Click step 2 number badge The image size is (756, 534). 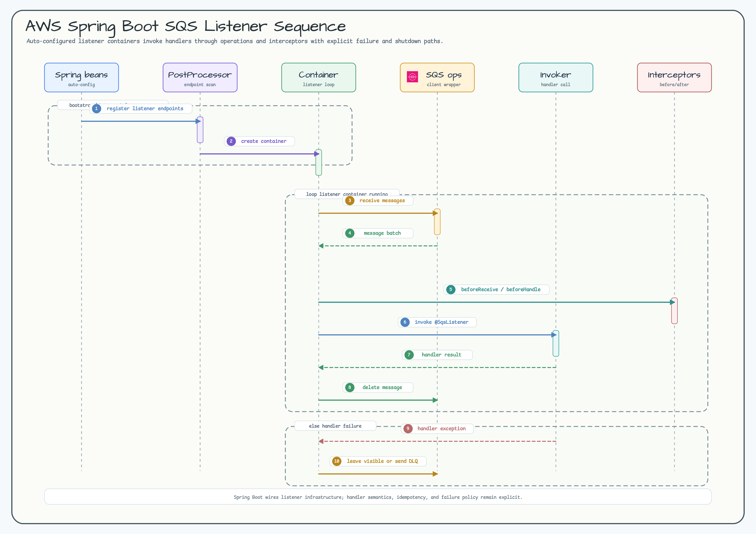point(231,141)
